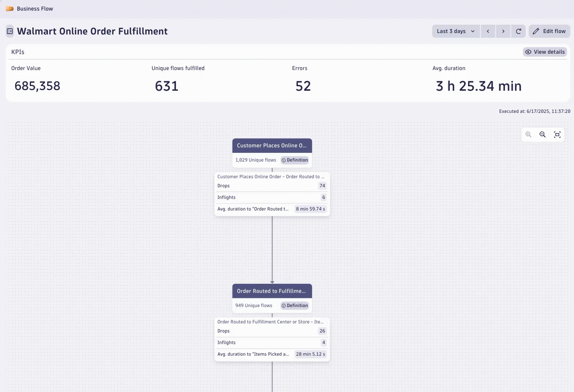Click the 8 min 59.74 s duration value
574x392 pixels.
(x=311, y=209)
